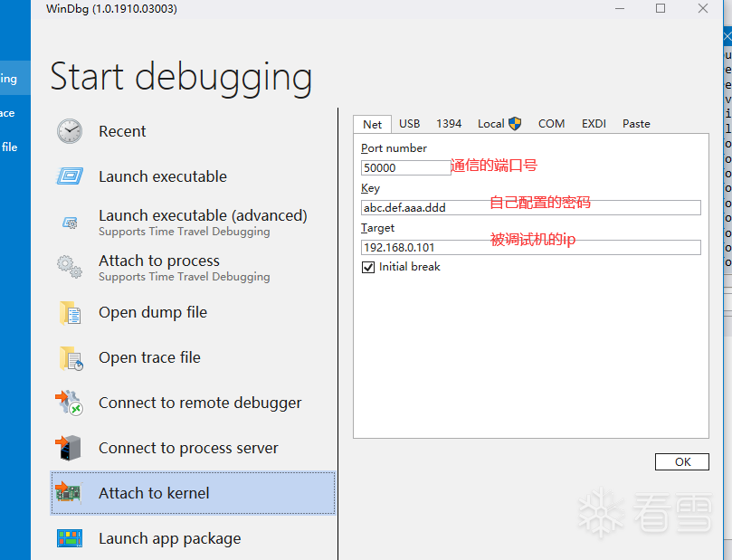
Task: Click the Open dump file folder icon
Action: pyautogui.click(x=70, y=313)
